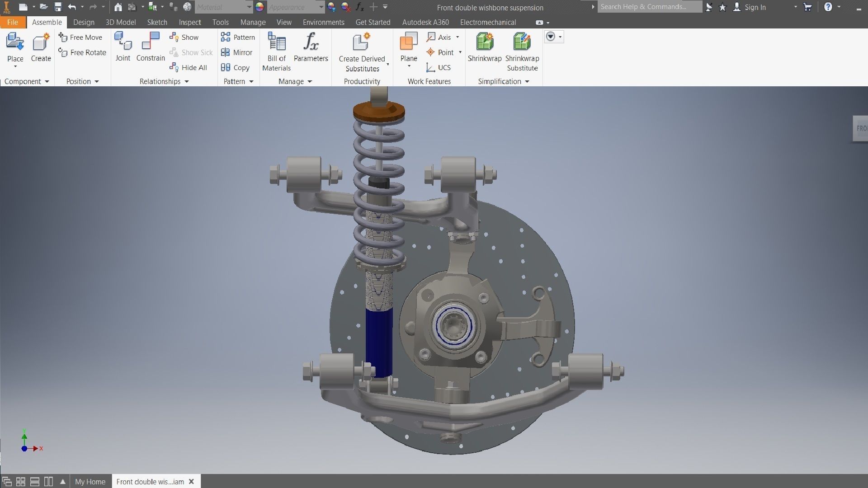Click the Mirror components tool
868x488 pixels.
coord(237,52)
